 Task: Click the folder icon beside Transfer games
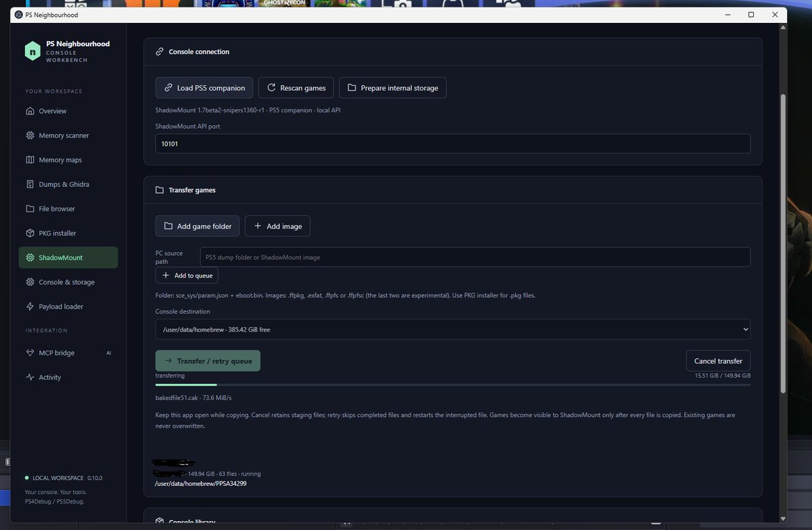tap(160, 190)
